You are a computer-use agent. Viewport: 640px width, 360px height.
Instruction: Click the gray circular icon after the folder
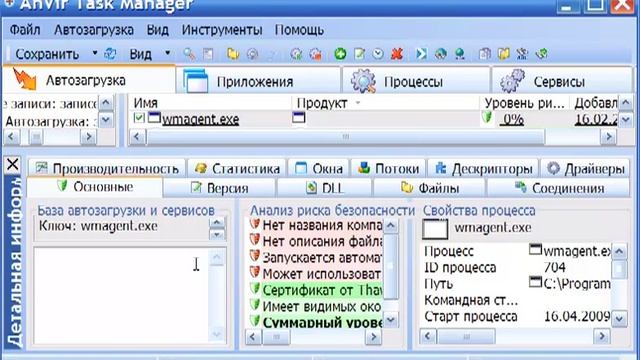(253, 54)
